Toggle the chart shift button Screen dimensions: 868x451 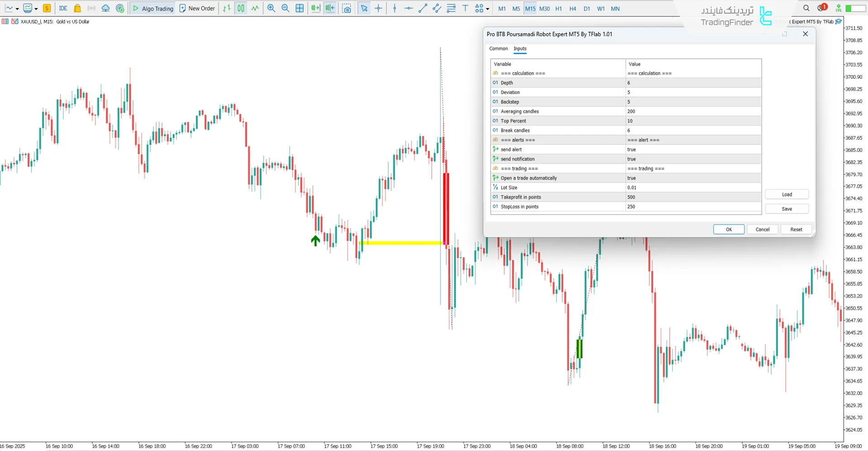[330, 8]
